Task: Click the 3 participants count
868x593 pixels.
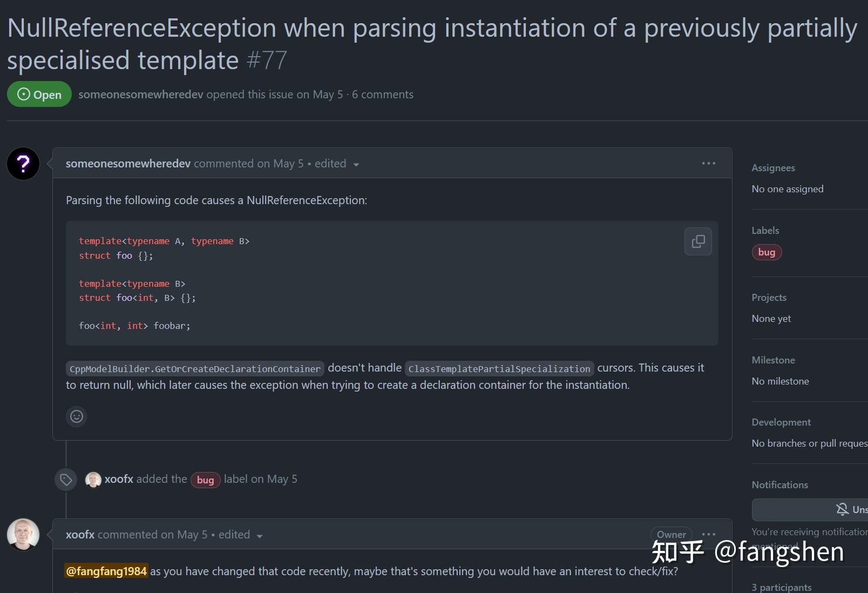Action: pyautogui.click(x=781, y=587)
